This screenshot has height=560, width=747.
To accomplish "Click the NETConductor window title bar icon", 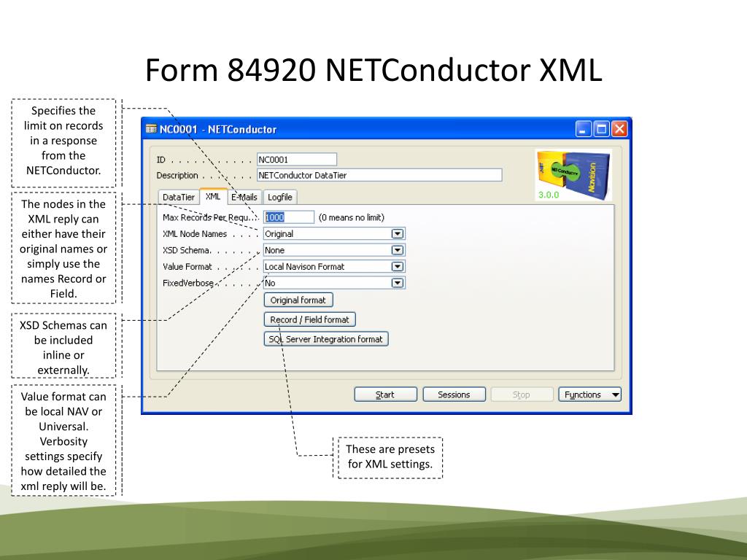I will click(151, 129).
